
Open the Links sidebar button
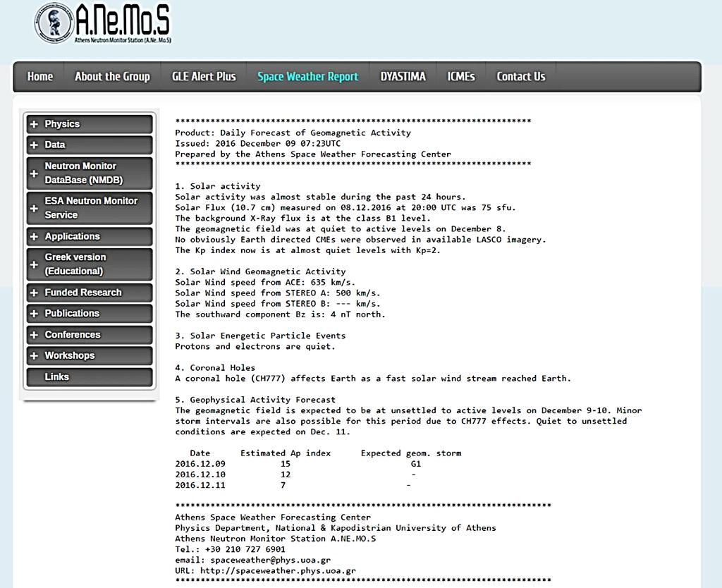90,377
